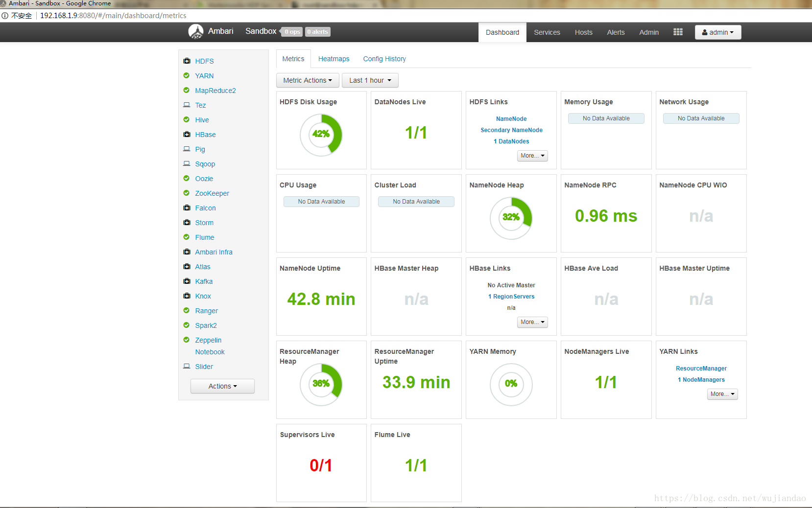The width and height of the screenshot is (812, 508).
Task: Open the ResourceManager link in YARN Links
Action: (701, 369)
